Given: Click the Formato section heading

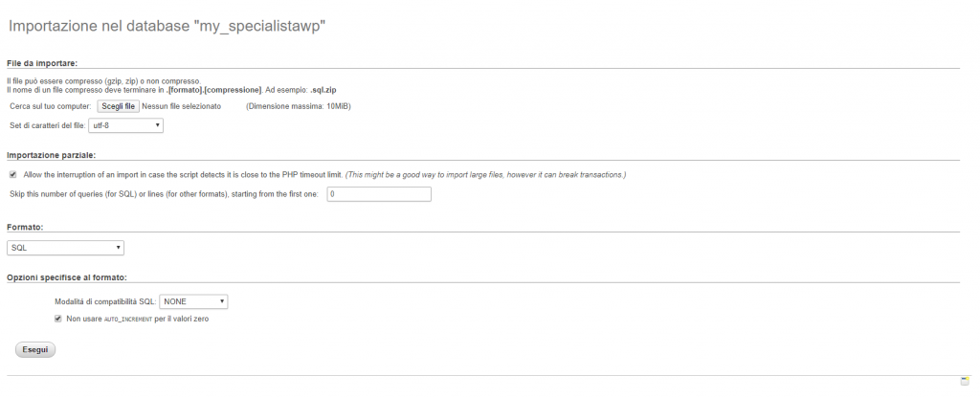Looking at the screenshot, I should tap(29, 227).
